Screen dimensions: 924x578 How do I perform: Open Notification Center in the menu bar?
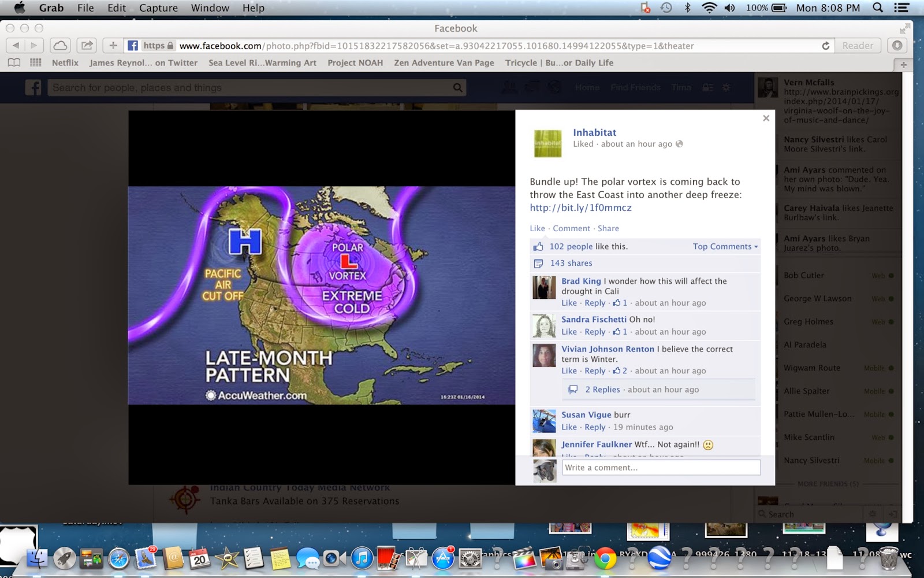[x=901, y=8]
